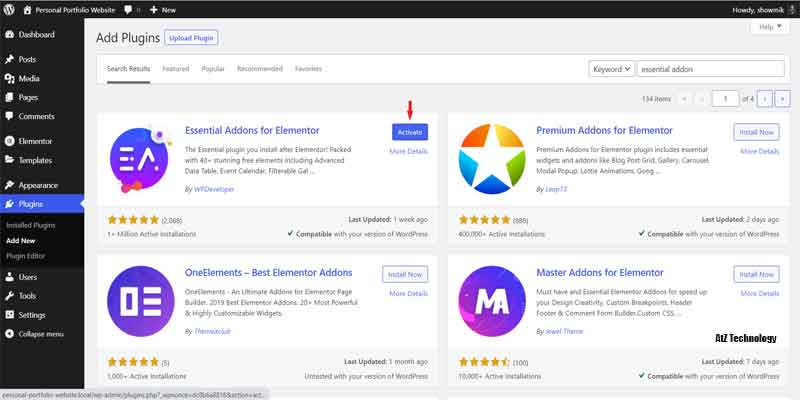Select Plugins in the sidebar
800x400 pixels.
coord(42,204)
